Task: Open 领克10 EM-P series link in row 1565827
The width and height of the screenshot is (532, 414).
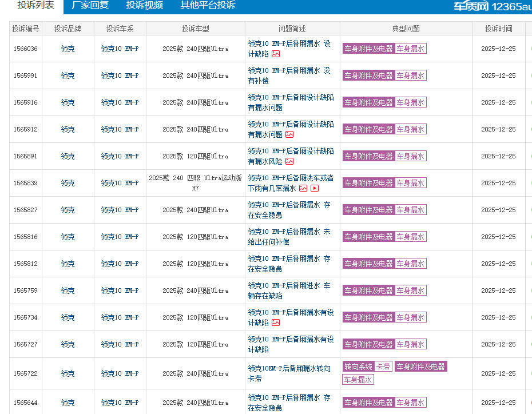Action: [x=120, y=210]
